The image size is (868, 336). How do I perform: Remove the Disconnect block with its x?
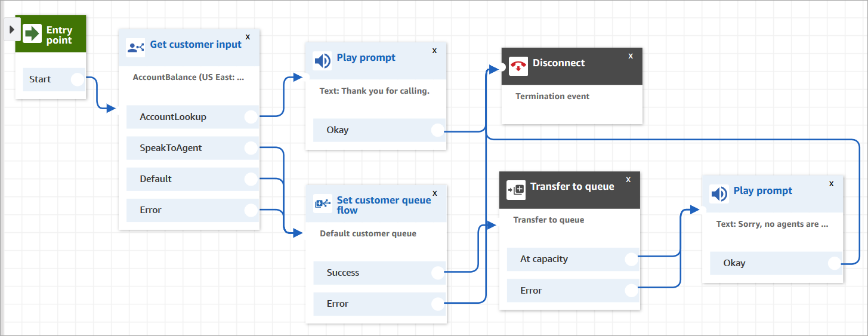[631, 56]
